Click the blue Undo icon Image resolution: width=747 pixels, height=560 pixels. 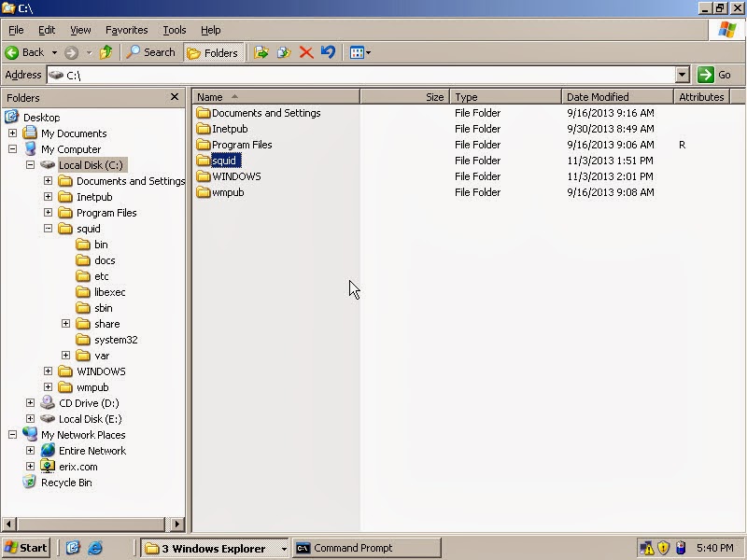tap(328, 52)
